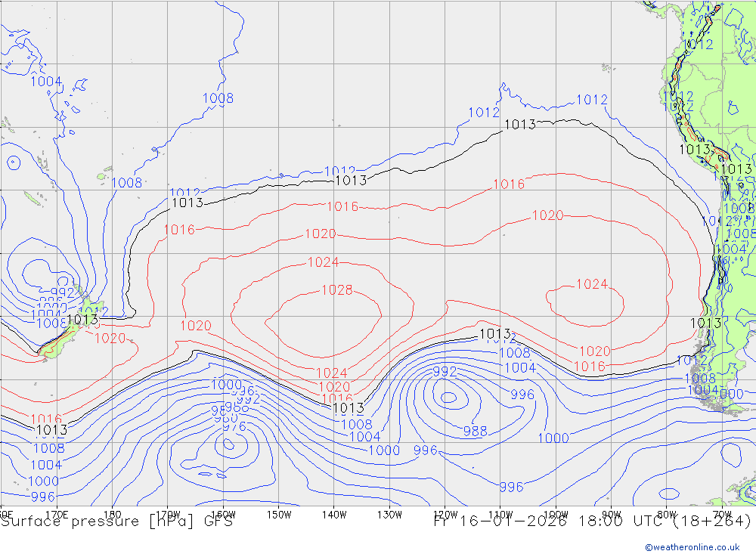Click the 120W longitude label
The height and width of the screenshot is (554, 756).
pos(445,515)
